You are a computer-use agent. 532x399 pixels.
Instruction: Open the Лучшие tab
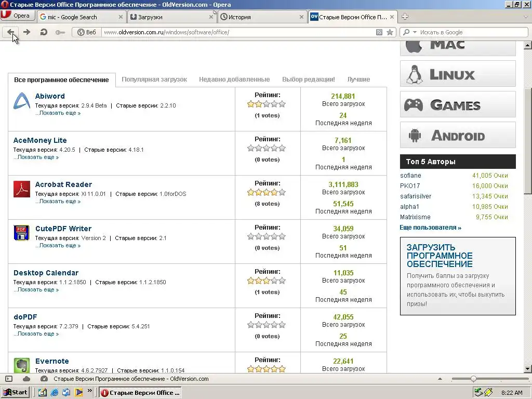pyautogui.click(x=358, y=79)
